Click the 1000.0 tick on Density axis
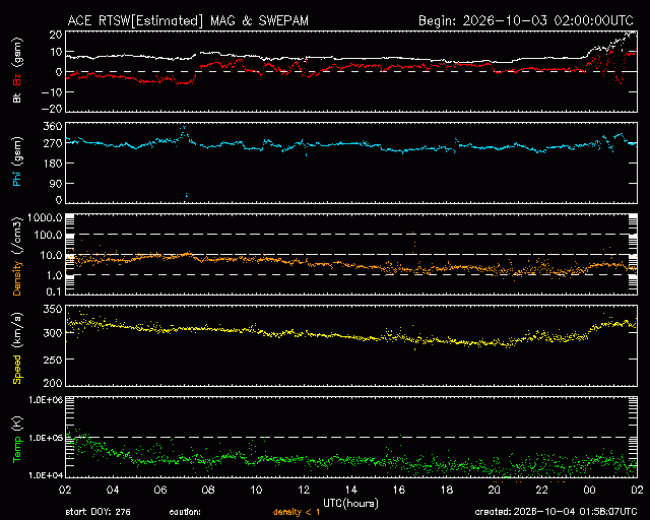Viewport: 650px width, 520px height. [x=46, y=218]
